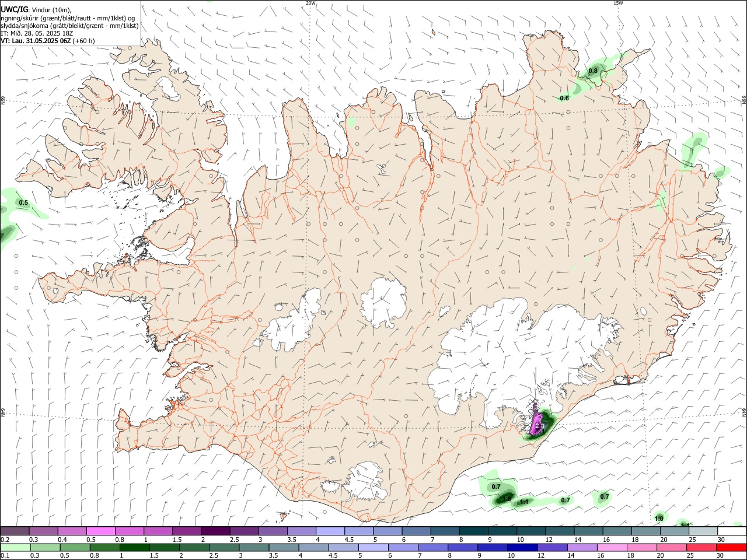Image resolution: width=747 pixels, height=560 pixels.
Task: Click the 15W longitude label
Action: 617,3
